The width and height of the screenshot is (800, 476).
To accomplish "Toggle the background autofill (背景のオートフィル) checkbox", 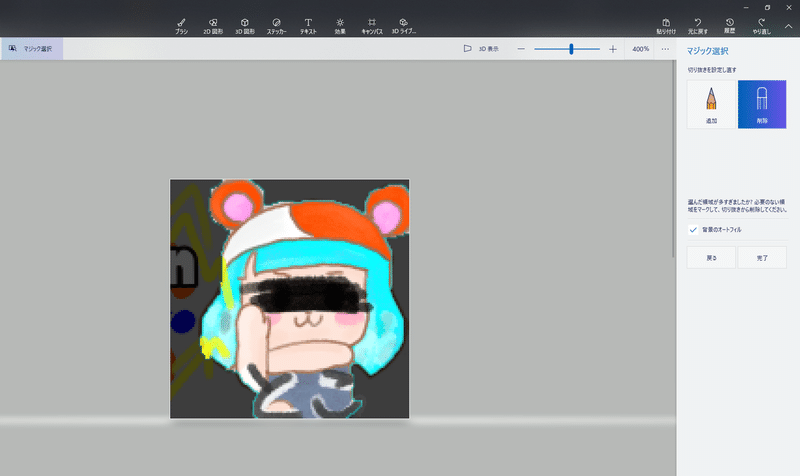I will point(693,230).
